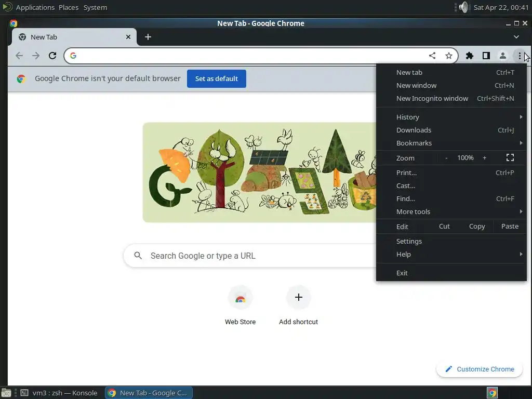Viewport: 532px width, 399px height.
Task: Toggle the side panel icon
Action: pyautogui.click(x=486, y=56)
